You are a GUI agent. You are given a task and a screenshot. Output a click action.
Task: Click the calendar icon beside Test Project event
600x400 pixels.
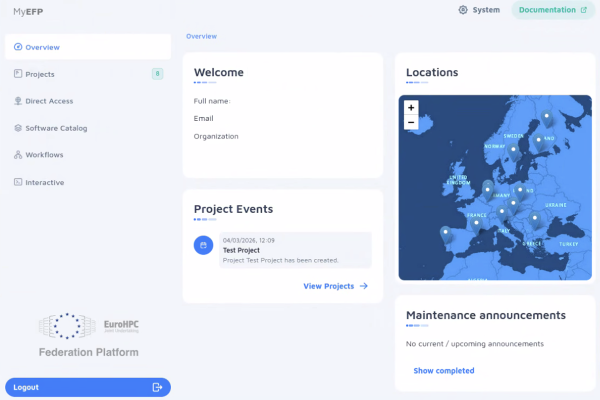(x=203, y=245)
